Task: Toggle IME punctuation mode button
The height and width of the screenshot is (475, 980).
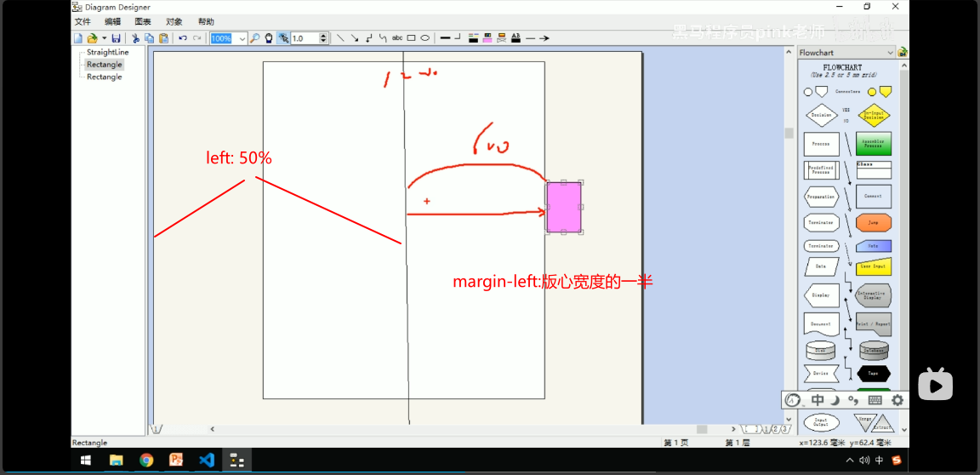Action: coord(852,401)
